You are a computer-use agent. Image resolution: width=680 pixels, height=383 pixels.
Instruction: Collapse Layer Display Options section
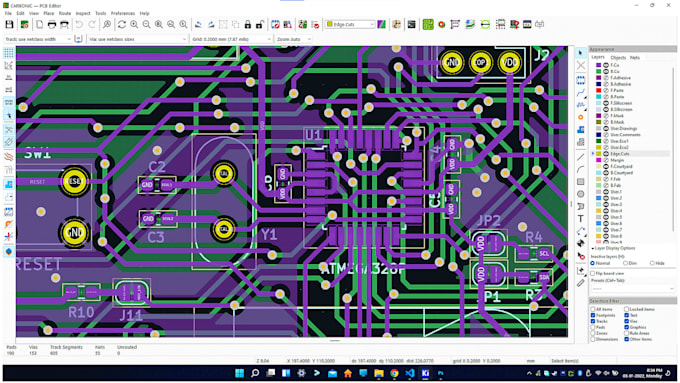point(613,249)
